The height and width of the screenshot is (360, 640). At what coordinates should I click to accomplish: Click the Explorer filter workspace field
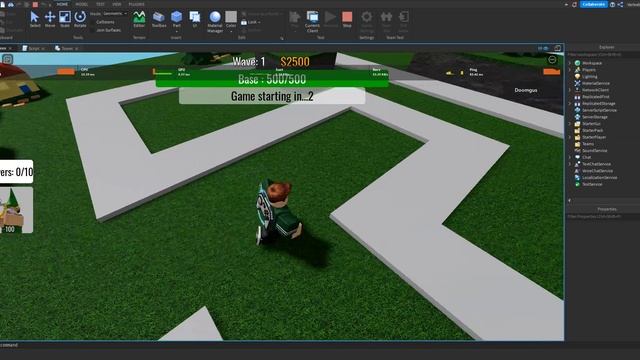click(603, 54)
